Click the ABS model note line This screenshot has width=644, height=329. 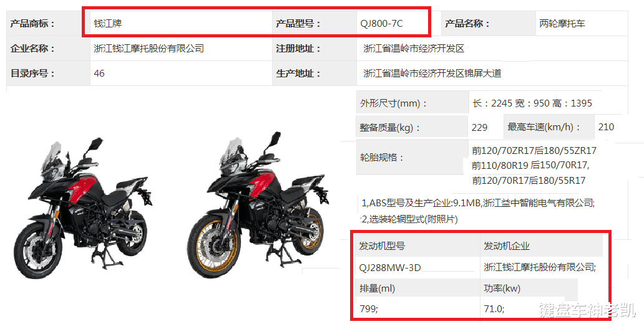[x=478, y=203]
